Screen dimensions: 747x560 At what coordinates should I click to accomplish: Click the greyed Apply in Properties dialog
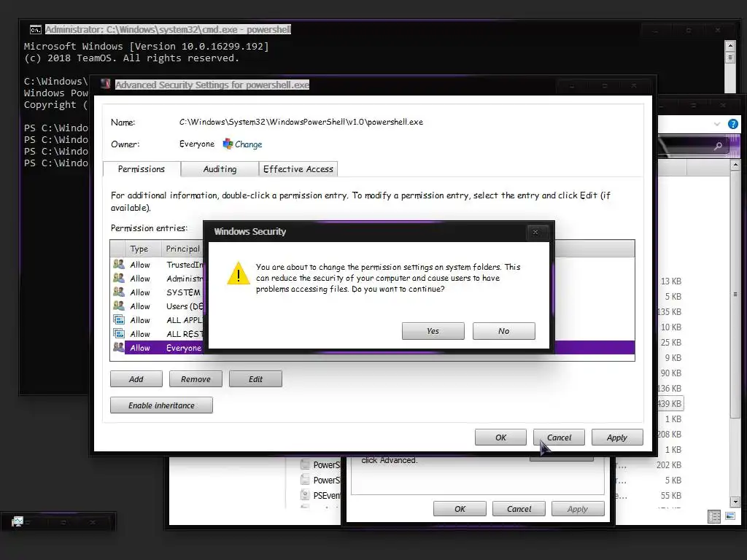point(578,508)
